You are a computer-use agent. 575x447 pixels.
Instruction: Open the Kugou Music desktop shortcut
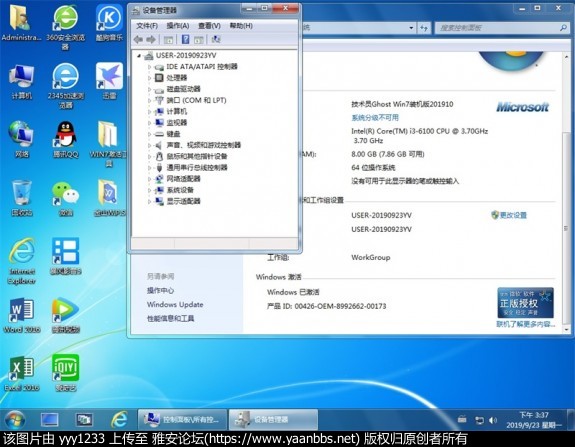click(x=109, y=22)
